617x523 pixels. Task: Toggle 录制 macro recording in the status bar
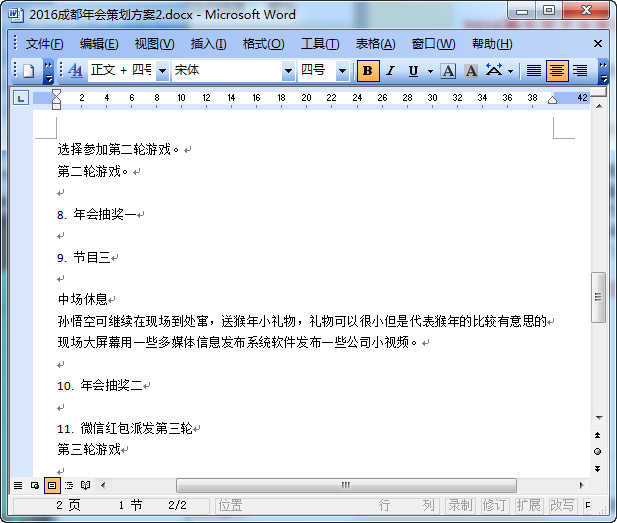pos(460,505)
